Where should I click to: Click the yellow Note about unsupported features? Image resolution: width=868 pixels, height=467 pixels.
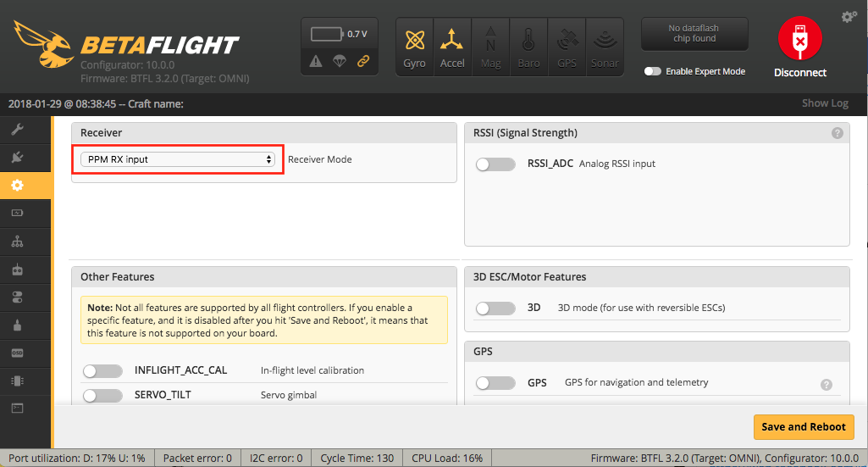264,320
